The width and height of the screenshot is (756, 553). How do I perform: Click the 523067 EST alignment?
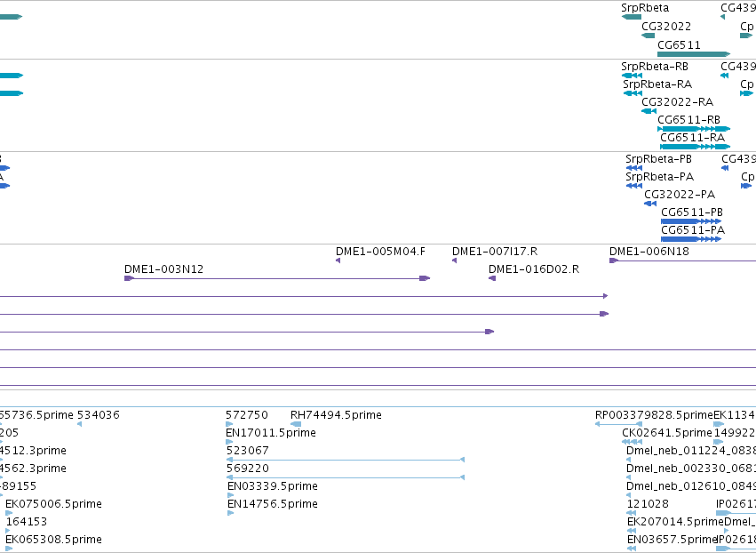click(346, 460)
